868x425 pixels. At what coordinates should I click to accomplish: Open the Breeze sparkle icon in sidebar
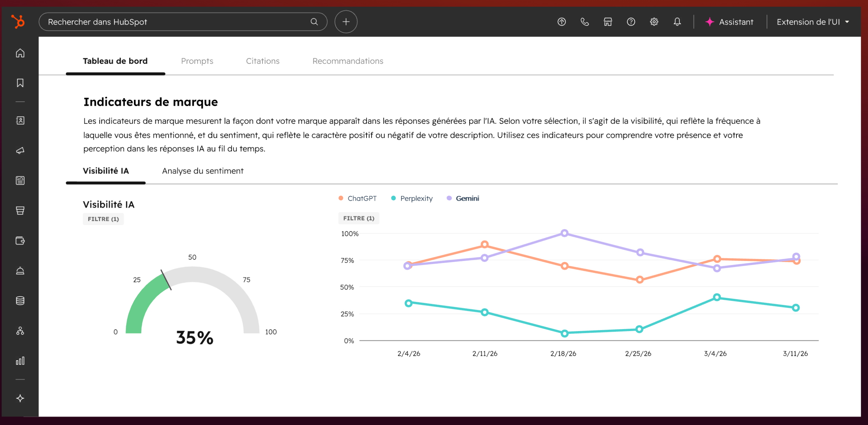(20, 398)
